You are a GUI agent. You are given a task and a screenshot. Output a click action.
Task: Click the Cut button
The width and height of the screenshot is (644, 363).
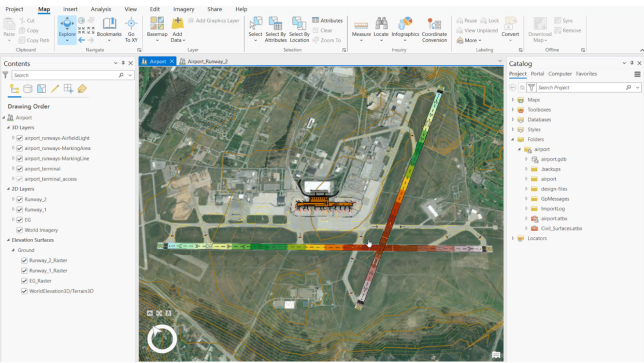[x=27, y=21]
